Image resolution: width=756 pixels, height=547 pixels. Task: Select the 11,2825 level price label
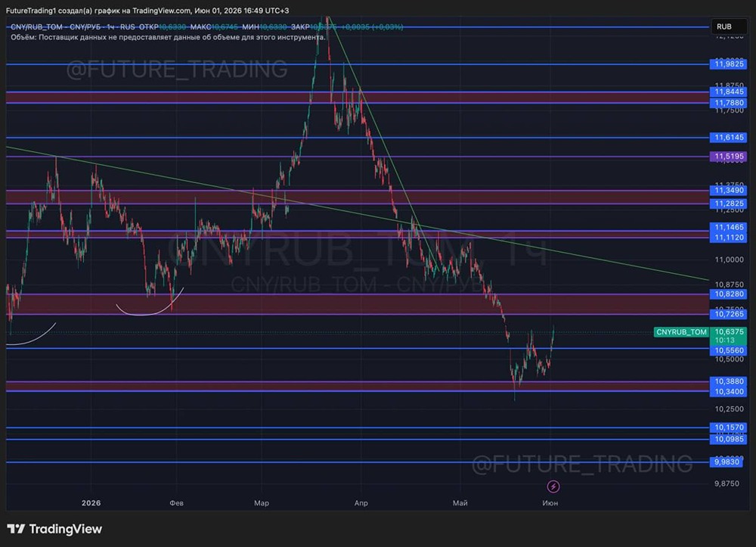click(x=729, y=204)
